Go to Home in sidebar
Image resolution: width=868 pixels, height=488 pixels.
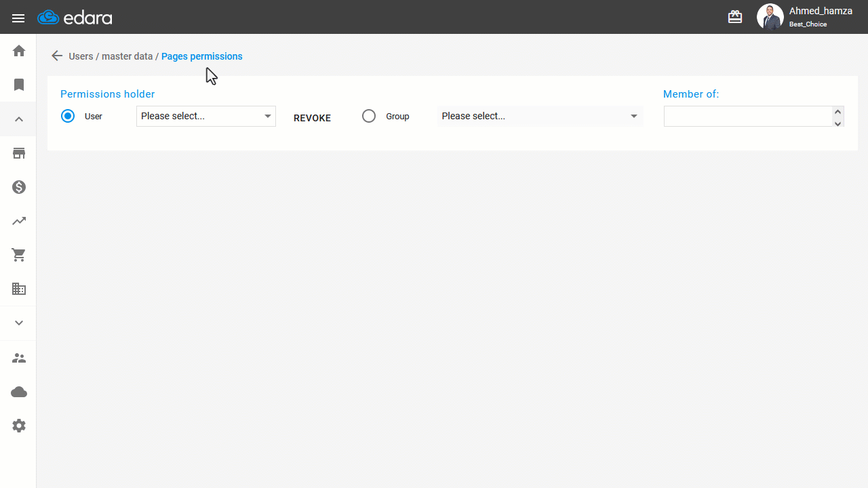click(19, 51)
